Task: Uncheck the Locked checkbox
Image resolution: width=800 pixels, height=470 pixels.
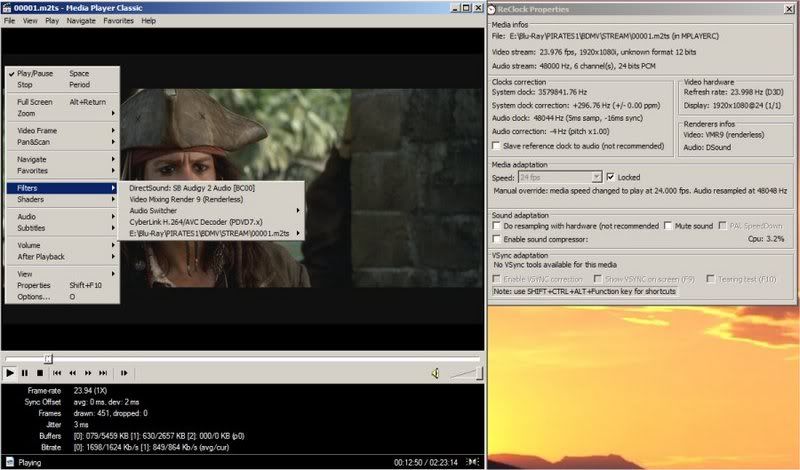Action: (610, 177)
